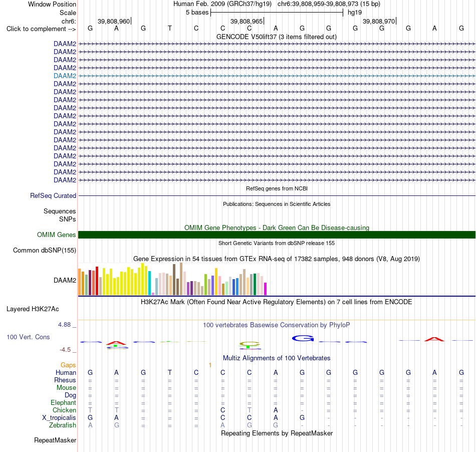
Task: Click the Dog species label
Action: coord(70,395)
